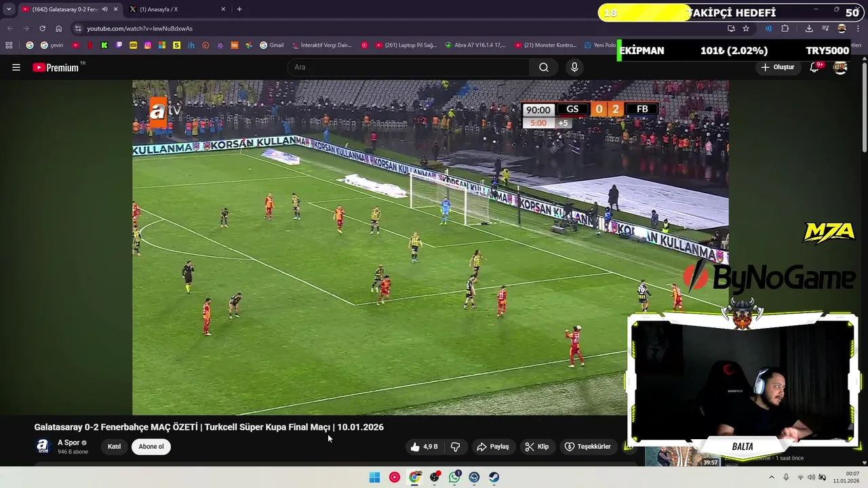Open browser home page button
The height and width of the screenshot is (488, 868).
click(x=59, y=28)
